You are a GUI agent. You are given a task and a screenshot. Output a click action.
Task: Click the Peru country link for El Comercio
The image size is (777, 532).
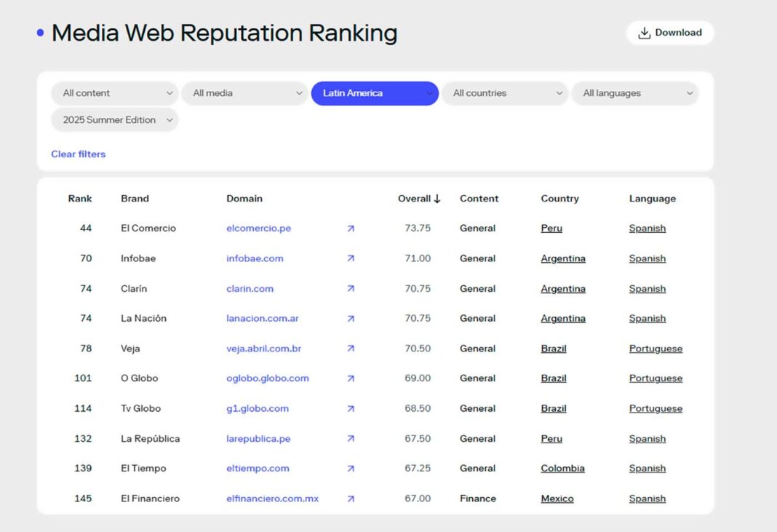(551, 229)
